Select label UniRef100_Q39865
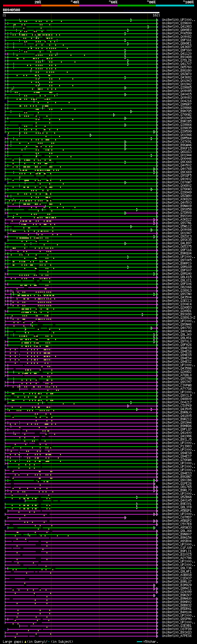The width and height of the screenshot is (197, 644). 177,87
